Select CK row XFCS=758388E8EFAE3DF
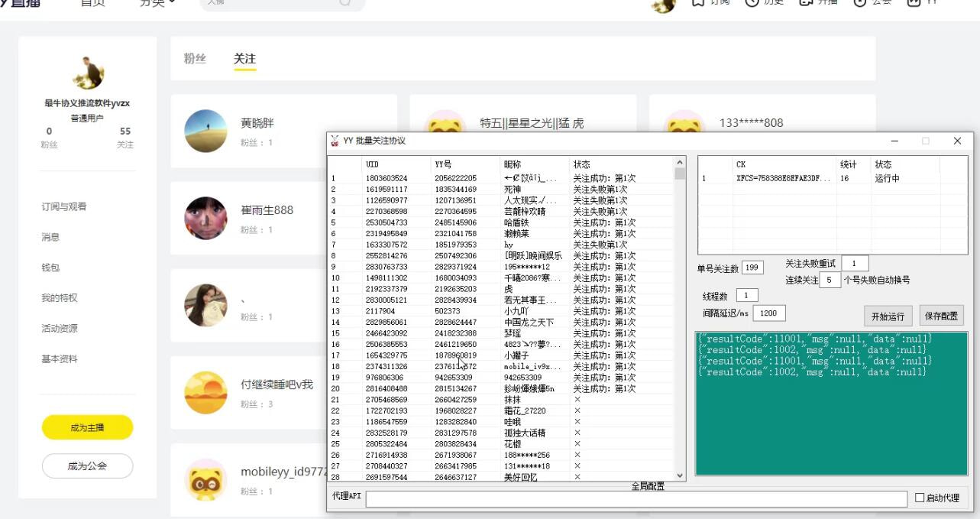Viewport: 980px width, 519px height. click(783, 178)
